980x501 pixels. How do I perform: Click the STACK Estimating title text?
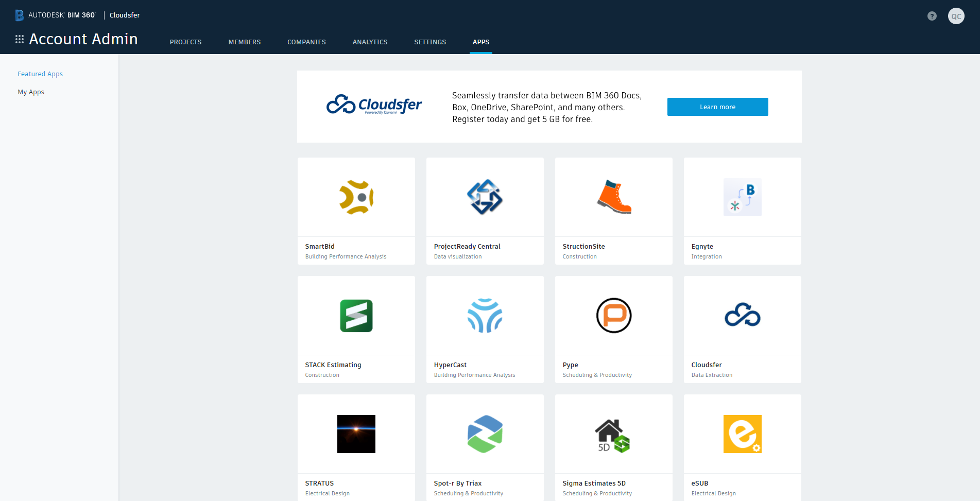(333, 365)
